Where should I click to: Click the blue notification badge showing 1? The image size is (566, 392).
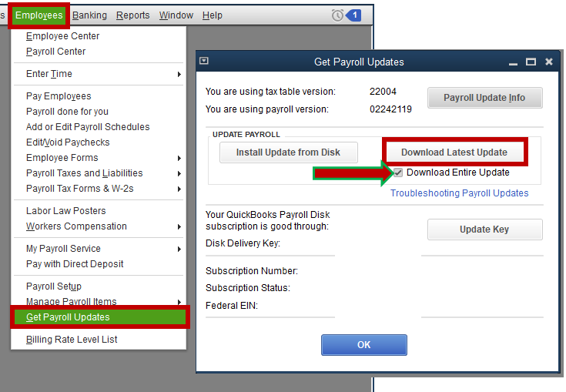pos(353,15)
